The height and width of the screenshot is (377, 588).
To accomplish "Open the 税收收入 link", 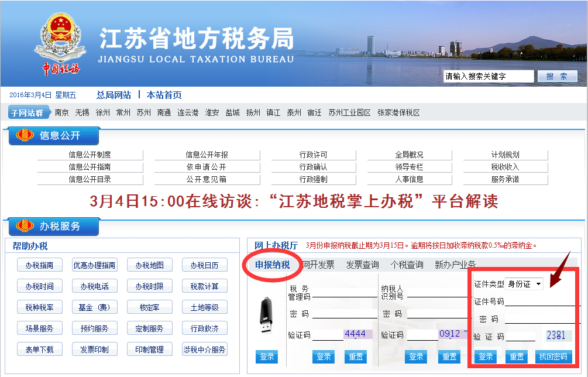I will click(x=506, y=167).
